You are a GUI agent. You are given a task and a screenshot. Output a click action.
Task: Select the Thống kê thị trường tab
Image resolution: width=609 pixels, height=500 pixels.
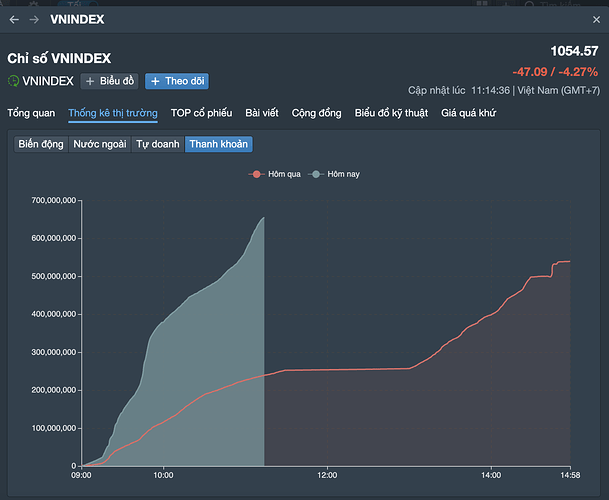coord(113,113)
